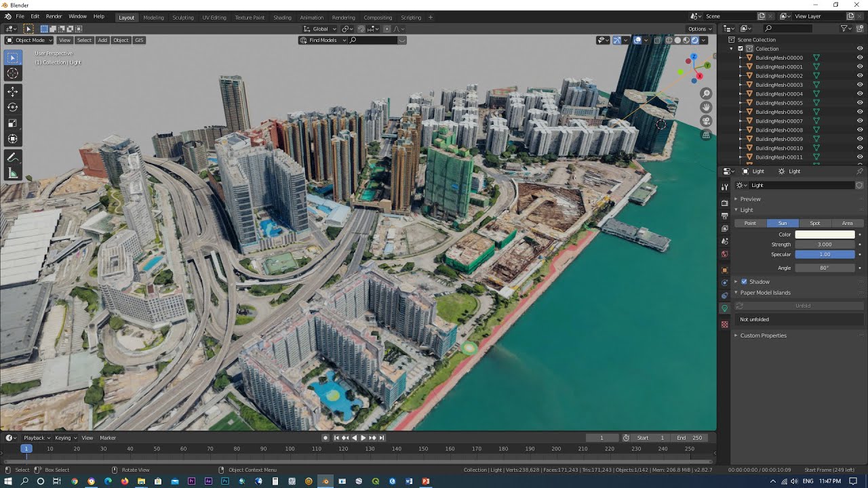
Task: Toggle visibility of the Collection
Action: pos(860,49)
